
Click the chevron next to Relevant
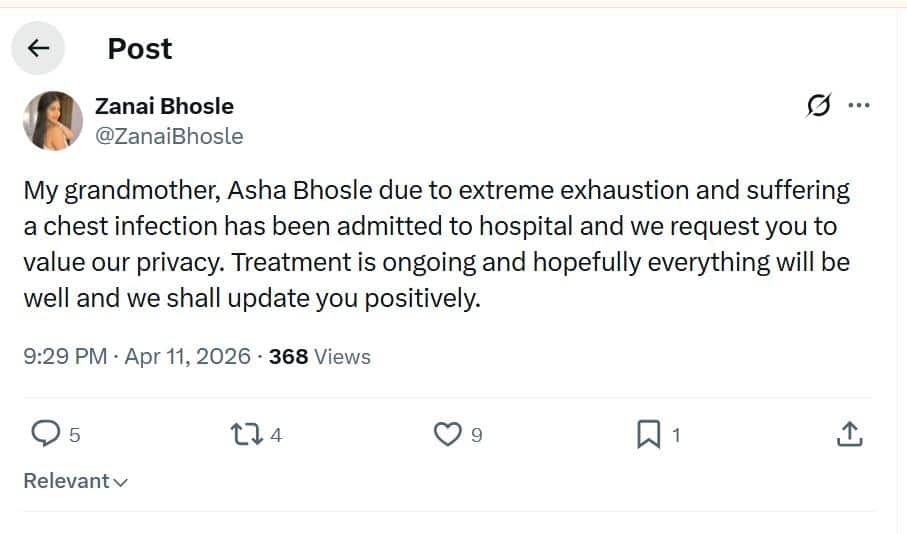coord(121,482)
